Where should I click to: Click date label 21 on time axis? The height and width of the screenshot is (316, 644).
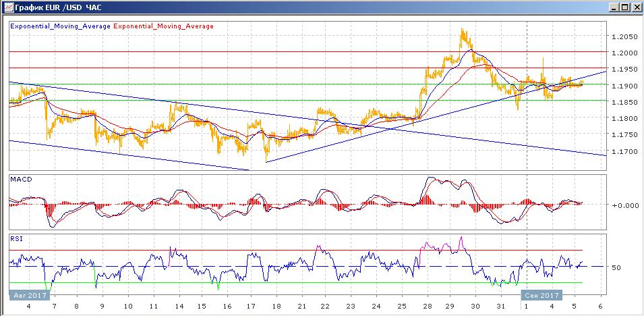(x=302, y=307)
